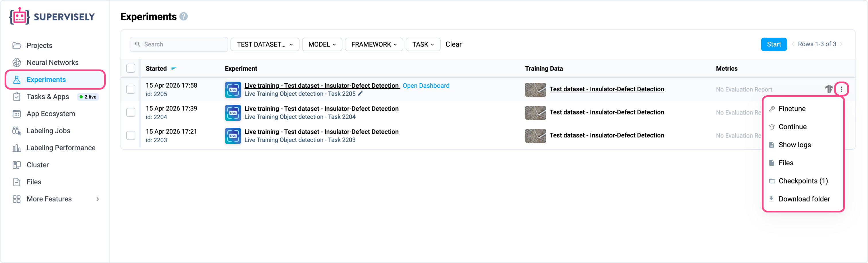Viewport: 868px width, 263px height.
Task: Check the select-all checkbox in table header
Action: (x=131, y=68)
